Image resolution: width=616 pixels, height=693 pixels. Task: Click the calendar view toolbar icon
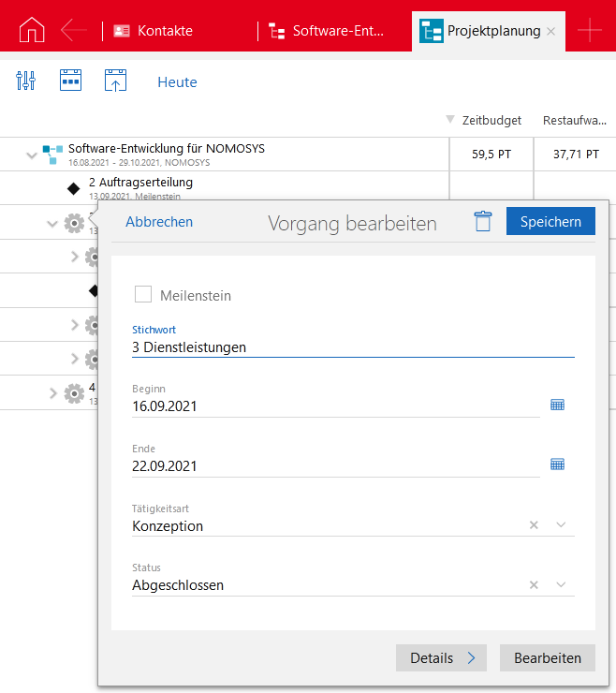point(70,81)
